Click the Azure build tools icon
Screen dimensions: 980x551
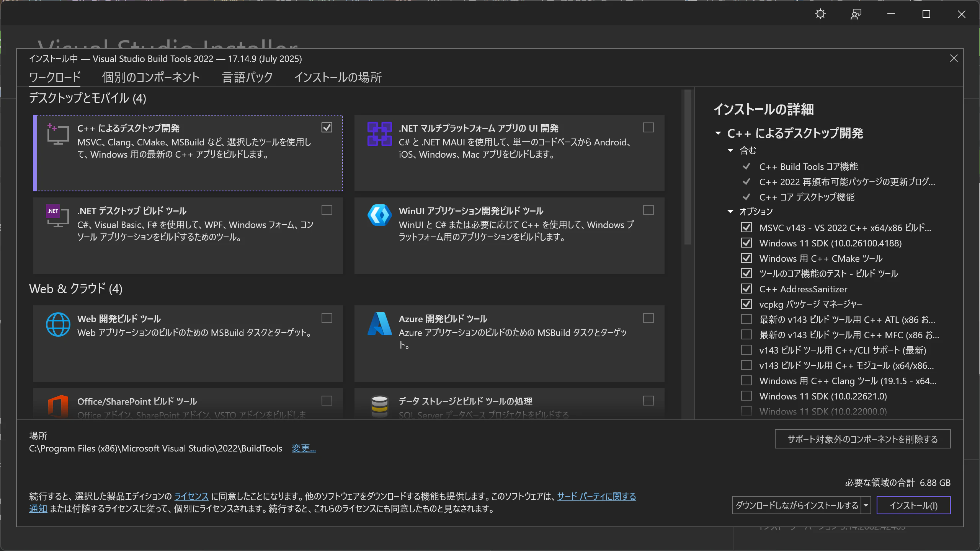coord(379,324)
